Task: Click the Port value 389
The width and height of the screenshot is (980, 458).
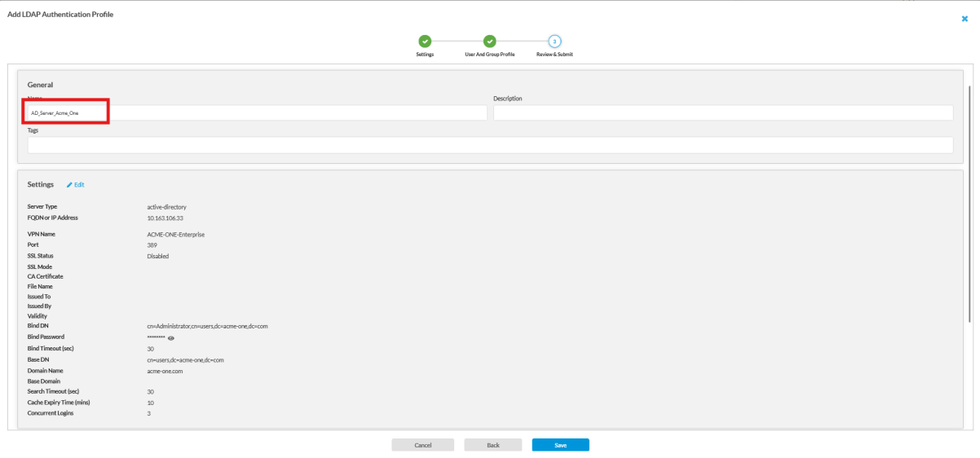Action: point(152,244)
